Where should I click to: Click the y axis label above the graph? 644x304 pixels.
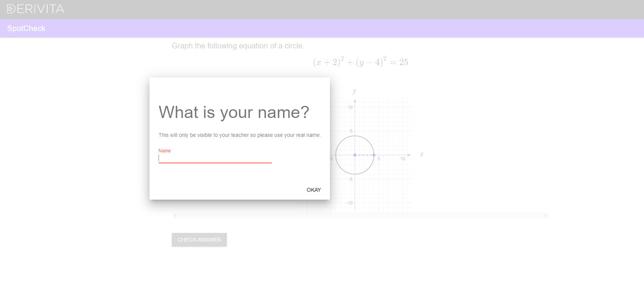pos(354,91)
